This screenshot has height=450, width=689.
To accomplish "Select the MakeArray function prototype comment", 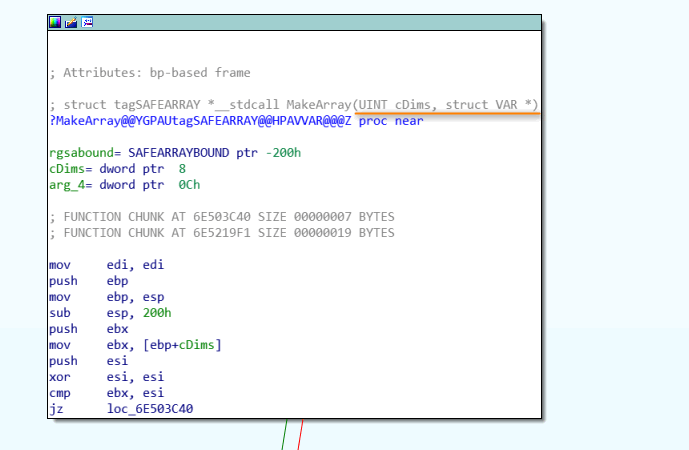I will pos(292,104).
